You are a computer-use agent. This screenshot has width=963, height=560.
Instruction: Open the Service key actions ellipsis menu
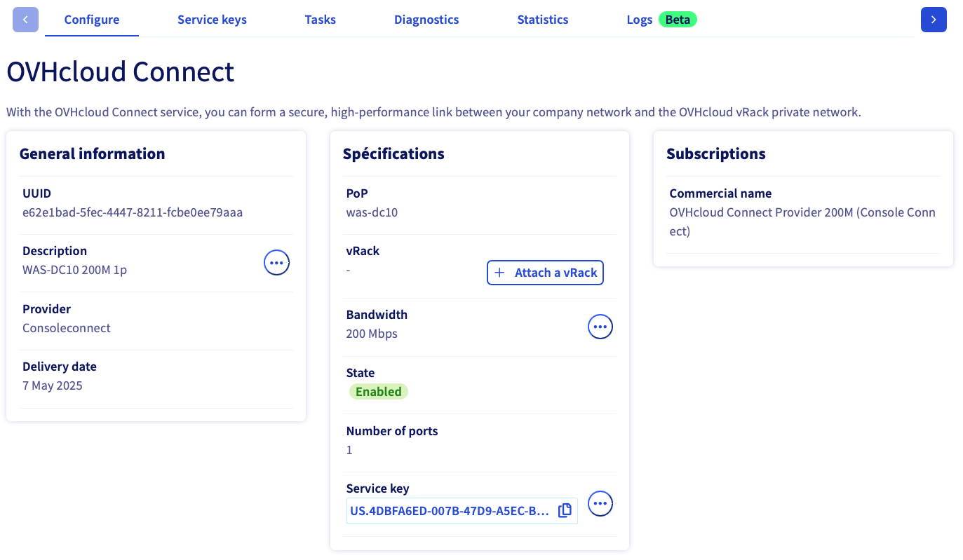pos(600,503)
